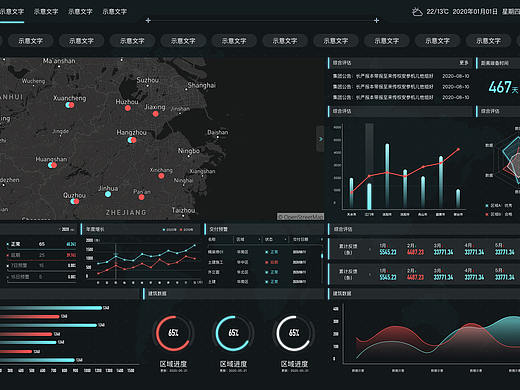Screen dimensions: 520x390
Task: Toggle the 区域A radar legend entry
Action: coord(499,205)
